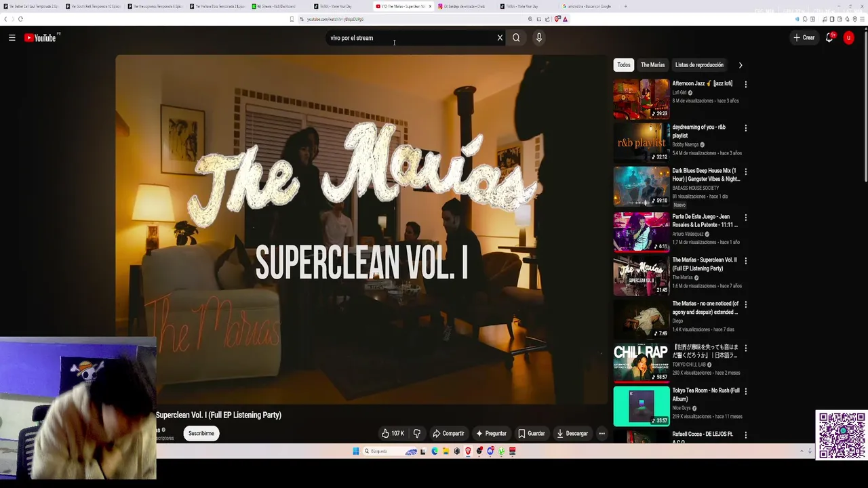This screenshot has height=488, width=868.
Task: Show more filter chips with right arrow
Action: pyautogui.click(x=740, y=65)
